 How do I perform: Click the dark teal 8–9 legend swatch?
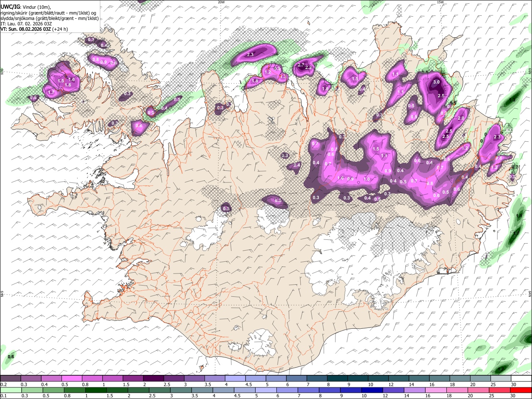(337, 379)
